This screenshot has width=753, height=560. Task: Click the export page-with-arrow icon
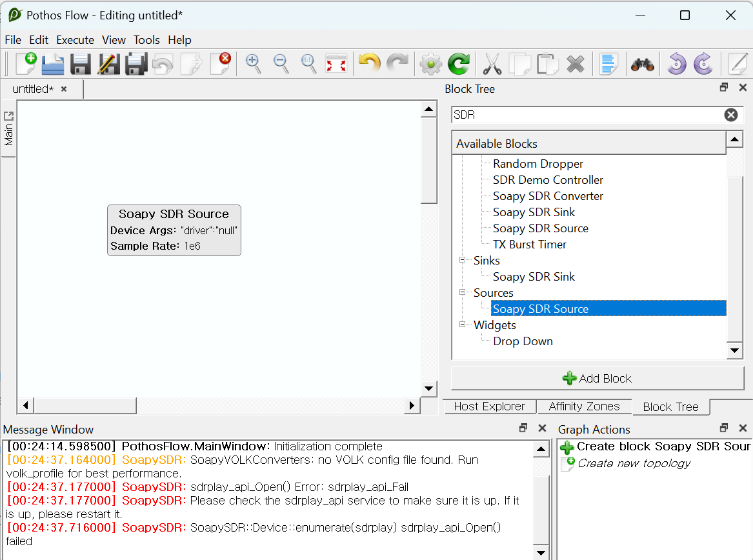191,64
